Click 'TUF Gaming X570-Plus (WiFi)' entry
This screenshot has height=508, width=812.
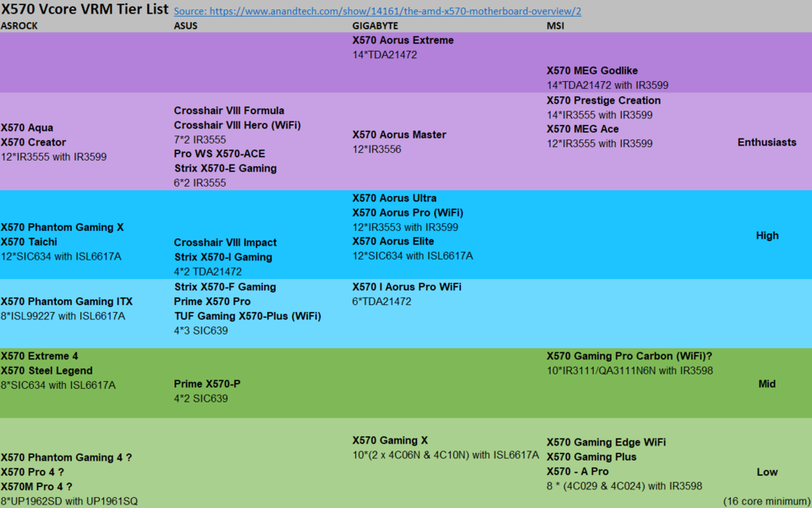[x=248, y=316]
